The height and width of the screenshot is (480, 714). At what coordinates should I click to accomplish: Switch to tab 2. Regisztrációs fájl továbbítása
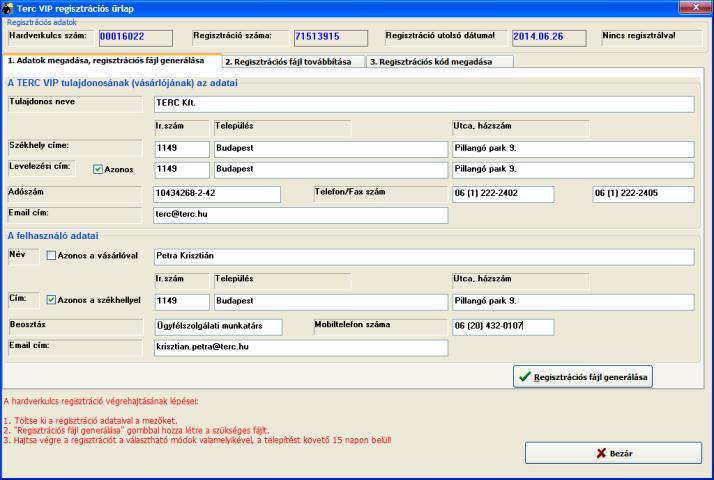pyautogui.click(x=294, y=61)
